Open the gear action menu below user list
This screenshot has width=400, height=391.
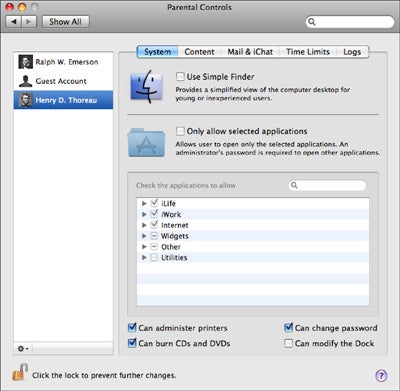click(23, 349)
